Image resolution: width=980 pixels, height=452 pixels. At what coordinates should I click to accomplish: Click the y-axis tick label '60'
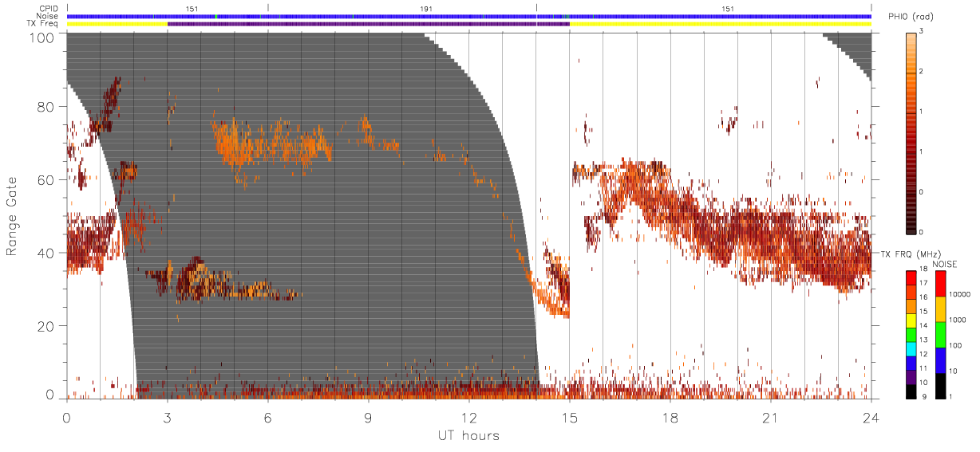point(45,179)
